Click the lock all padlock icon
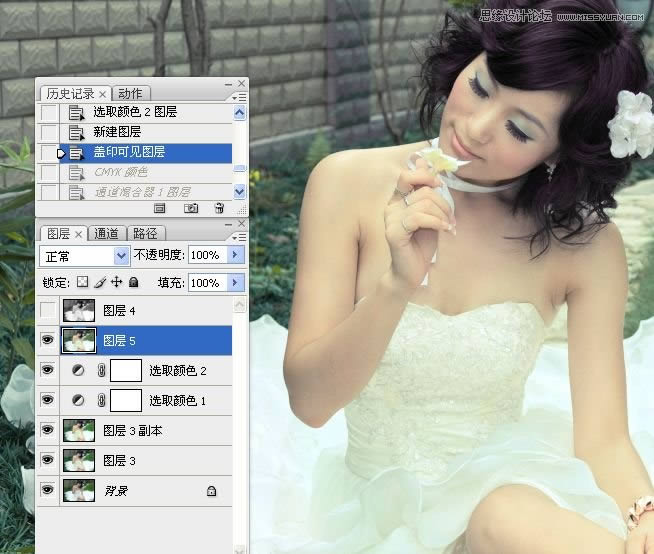This screenshot has height=554, width=654. [133, 283]
